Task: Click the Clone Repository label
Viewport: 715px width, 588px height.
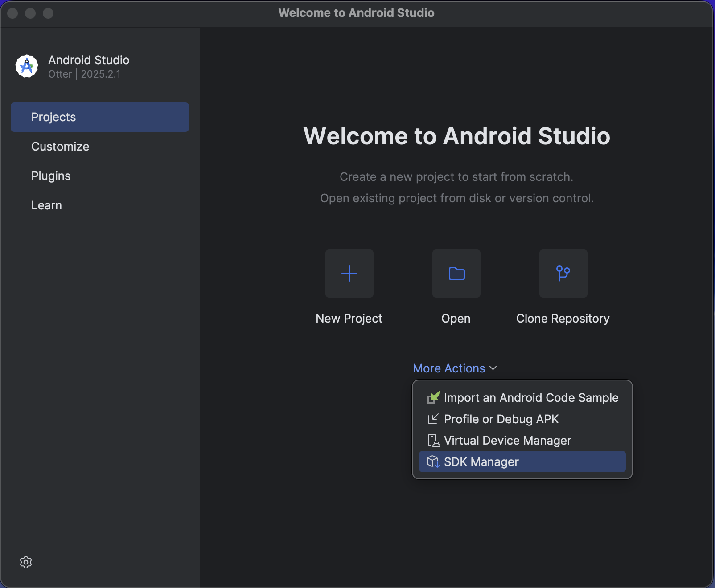Action: pyautogui.click(x=563, y=318)
